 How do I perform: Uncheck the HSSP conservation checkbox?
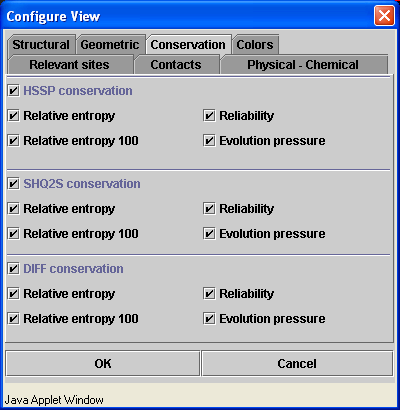[x=13, y=91]
